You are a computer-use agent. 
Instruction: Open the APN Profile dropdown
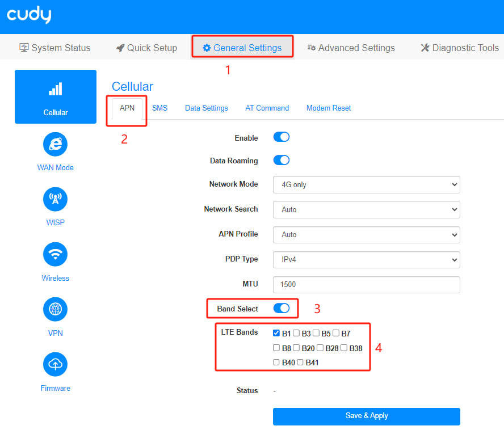coord(367,235)
